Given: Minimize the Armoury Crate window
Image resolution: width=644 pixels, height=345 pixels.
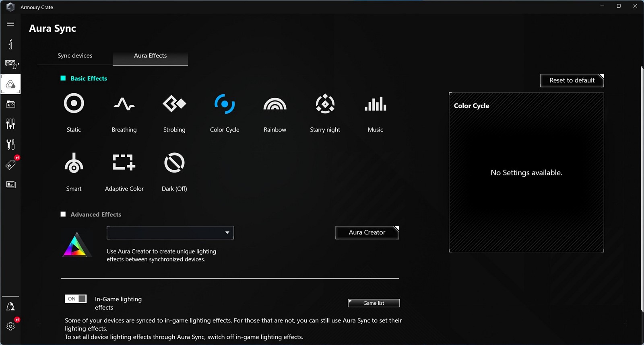Looking at the screenshot, I should (602, 6).
